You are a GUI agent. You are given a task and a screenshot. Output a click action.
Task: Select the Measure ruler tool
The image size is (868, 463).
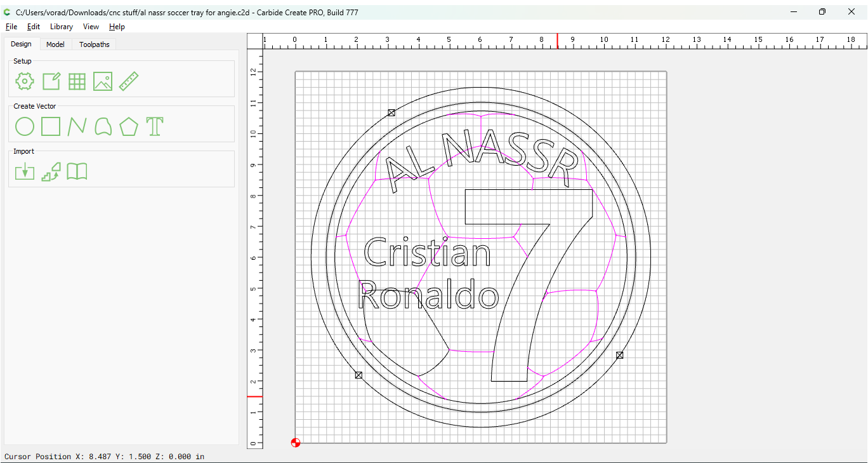pyautogui.click(x=129, y=81)
